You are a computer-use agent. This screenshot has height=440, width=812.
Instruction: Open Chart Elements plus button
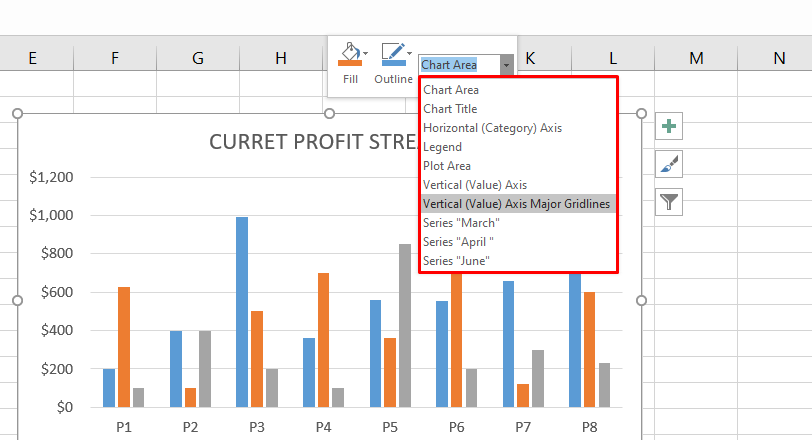[669, 127]
